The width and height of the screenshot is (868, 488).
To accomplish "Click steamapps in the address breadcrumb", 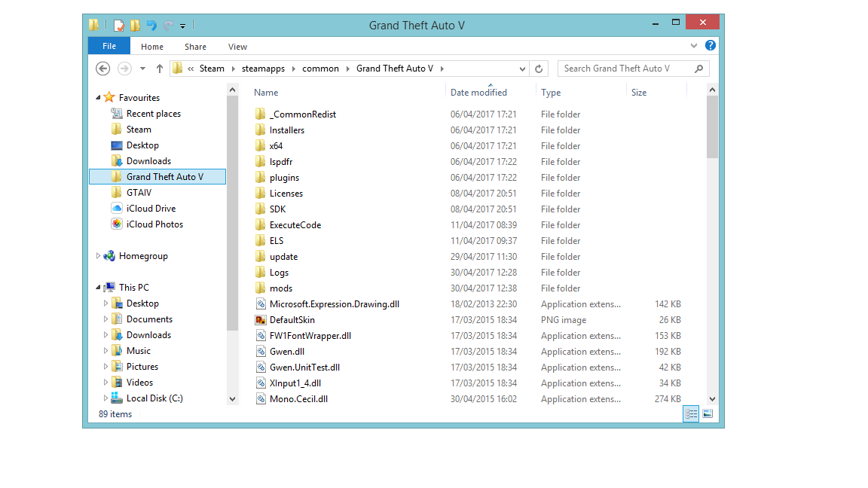I will click(x=263, y=69).
